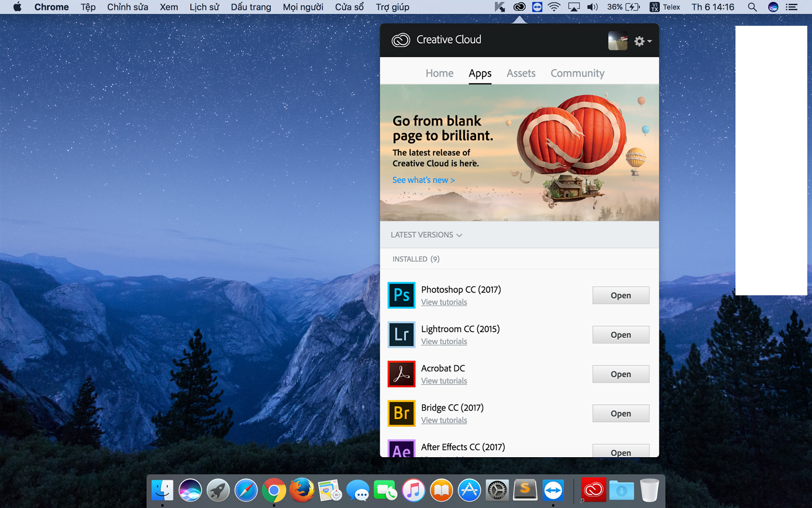Viewport: 812px width, 508px height.
Task: Open the Chỉnh sửa menu
Action: coord(128,7)
